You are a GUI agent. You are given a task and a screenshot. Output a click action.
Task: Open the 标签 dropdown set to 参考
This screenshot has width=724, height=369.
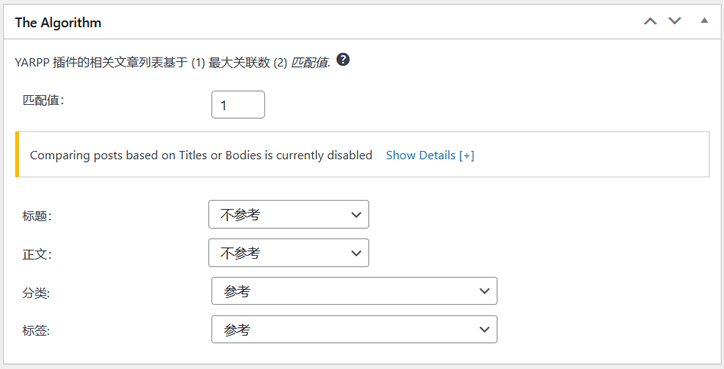pyautogui.click(x=354, y=329)
